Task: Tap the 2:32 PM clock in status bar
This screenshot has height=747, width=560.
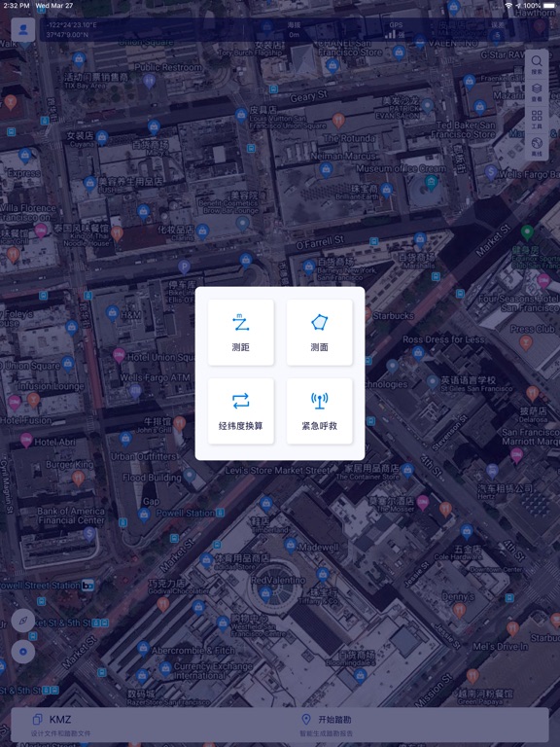Action: point(17,5)
